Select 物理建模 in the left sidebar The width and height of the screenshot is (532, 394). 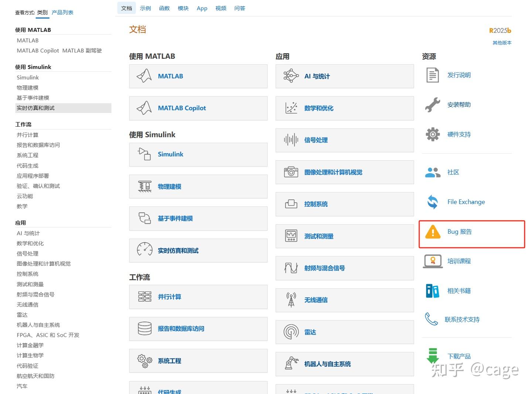click(x=28, y=88)
